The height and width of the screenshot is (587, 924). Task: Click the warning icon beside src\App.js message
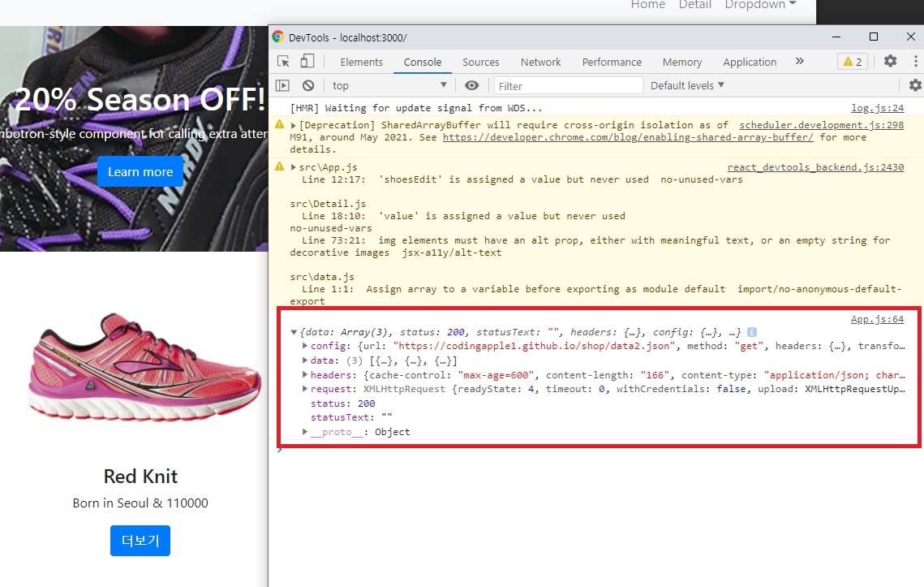pos(279,167)
